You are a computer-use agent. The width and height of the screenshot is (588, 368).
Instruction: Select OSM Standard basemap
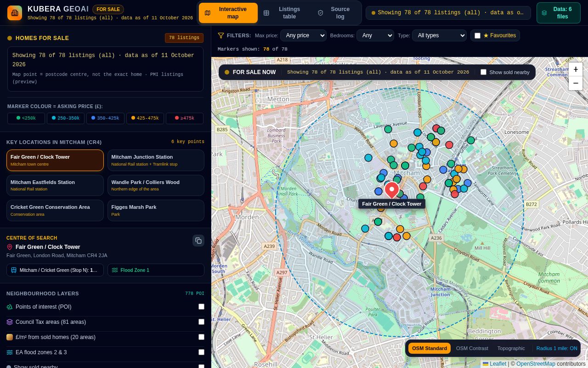[x=430, y=348]
